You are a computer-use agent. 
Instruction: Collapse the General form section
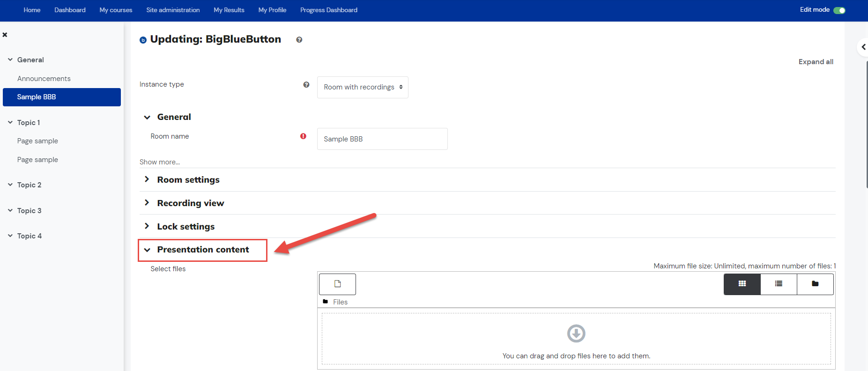tap(147, 117)
